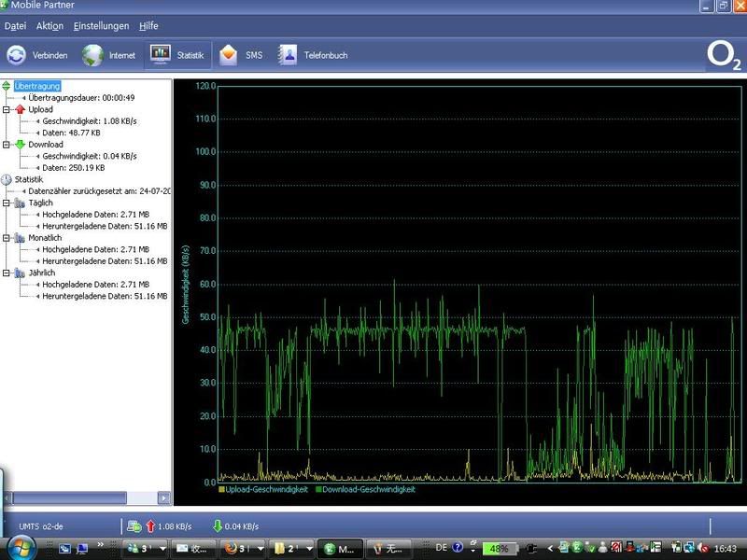
Task: Select 'Geschwindigkeit: 1.08 KB/s' row
Action: pos(90,121)
